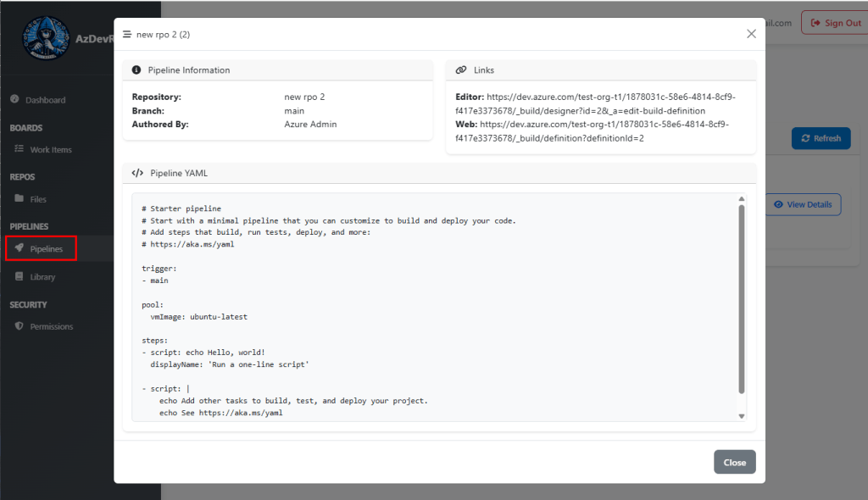Click the Pipeline Information info icon
The height and width of the screenshot is (500, 868).
(x=136, y=69)
